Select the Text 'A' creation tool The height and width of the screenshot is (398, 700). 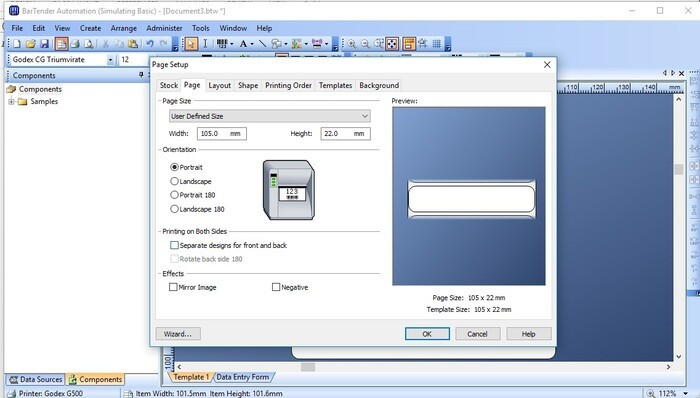[243, 44]
